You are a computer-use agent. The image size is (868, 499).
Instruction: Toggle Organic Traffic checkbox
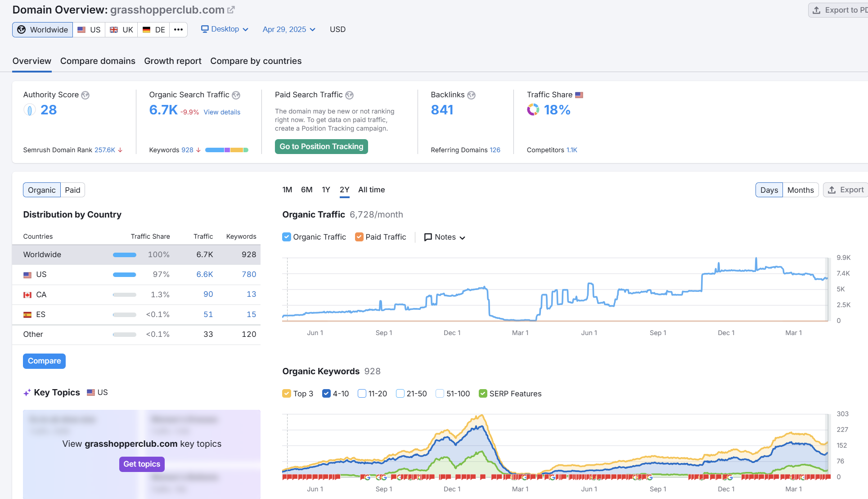[287, 237]
